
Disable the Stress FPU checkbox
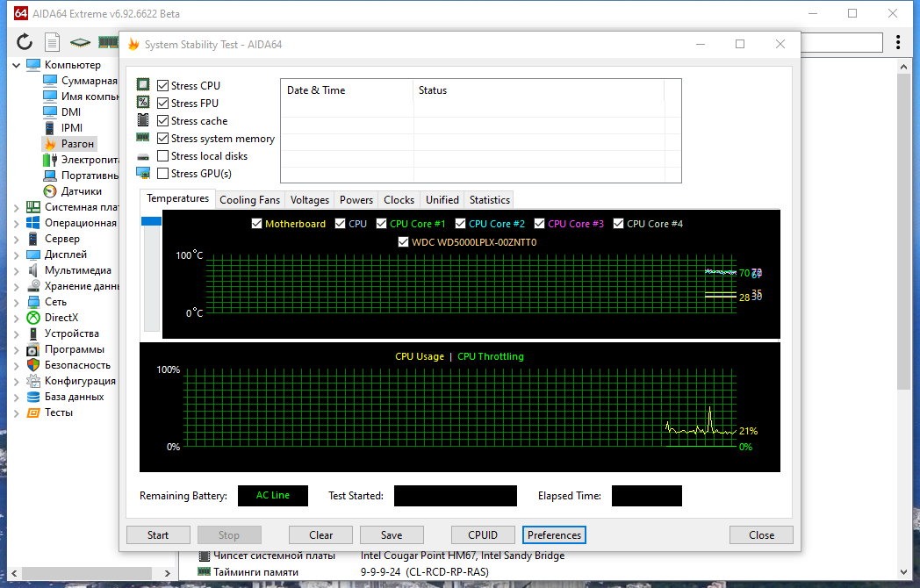coord(162,104)
